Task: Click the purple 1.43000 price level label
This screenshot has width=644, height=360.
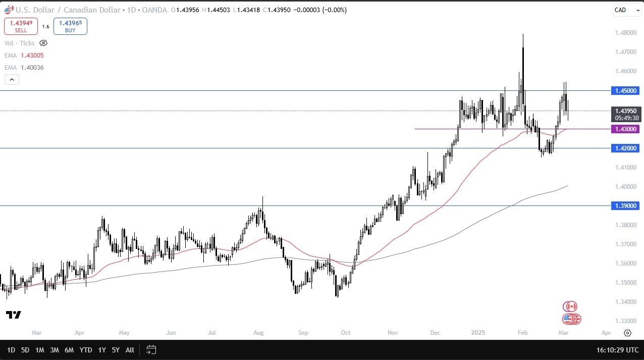Action: click(625, 129)
